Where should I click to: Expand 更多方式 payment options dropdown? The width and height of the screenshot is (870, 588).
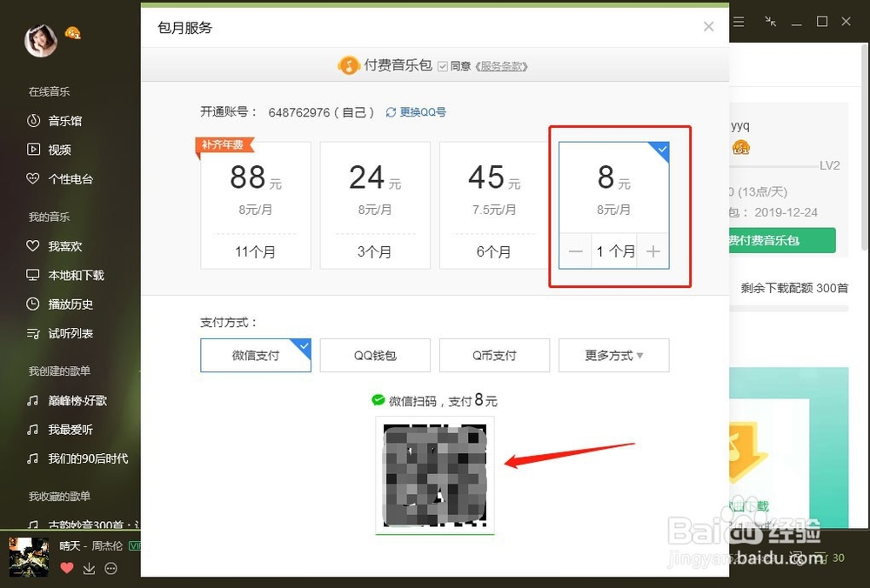tap(613, 355)
